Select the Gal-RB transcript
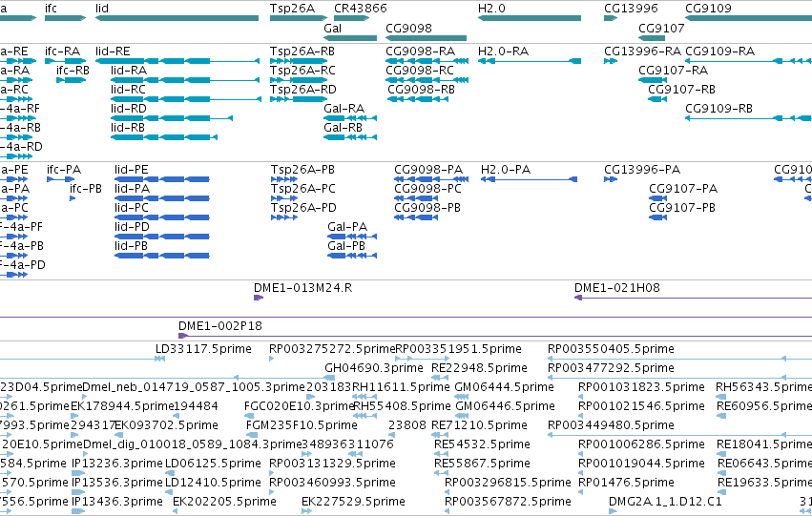 pos(350,137)
